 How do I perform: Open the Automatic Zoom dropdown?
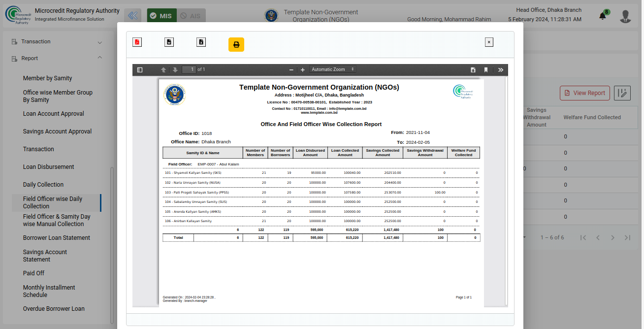point(333,69)
